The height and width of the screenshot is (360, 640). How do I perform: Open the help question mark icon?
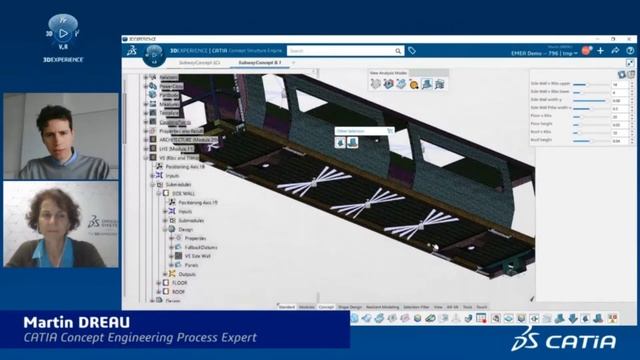630,51
